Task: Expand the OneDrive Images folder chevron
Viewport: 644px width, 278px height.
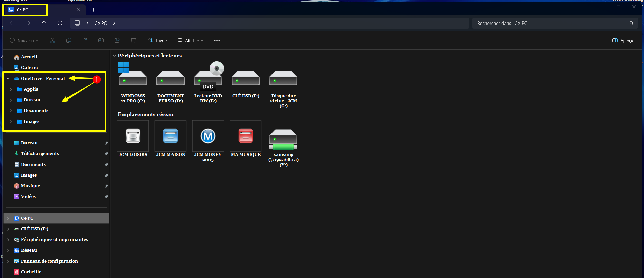Action: click(11, 122)
